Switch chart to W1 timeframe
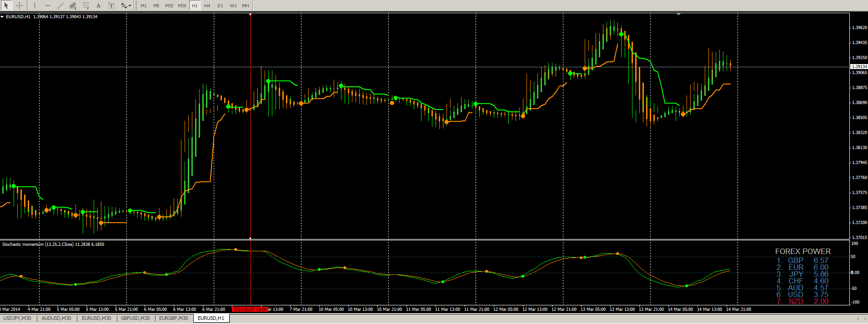The image size is (868, 324). click(233, 5)
